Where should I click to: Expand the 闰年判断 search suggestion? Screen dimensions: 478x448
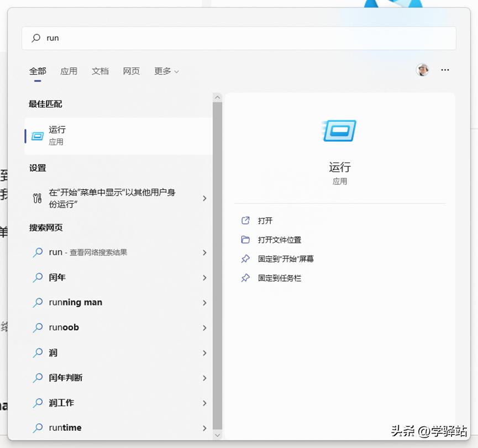(x=204, y=378)
